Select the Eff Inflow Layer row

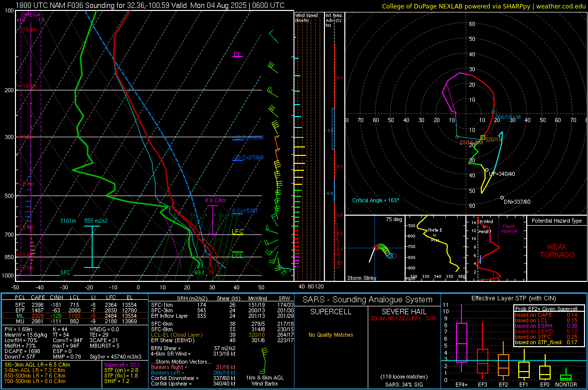tap(222, 316)
